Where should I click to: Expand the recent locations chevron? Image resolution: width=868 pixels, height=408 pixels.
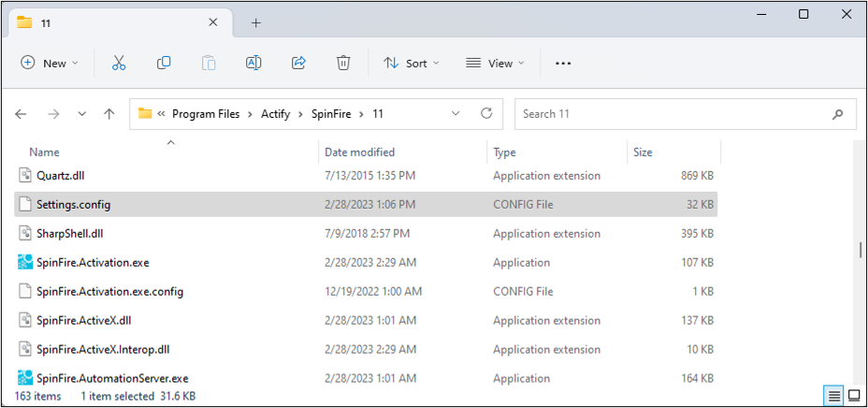point(82,114)
